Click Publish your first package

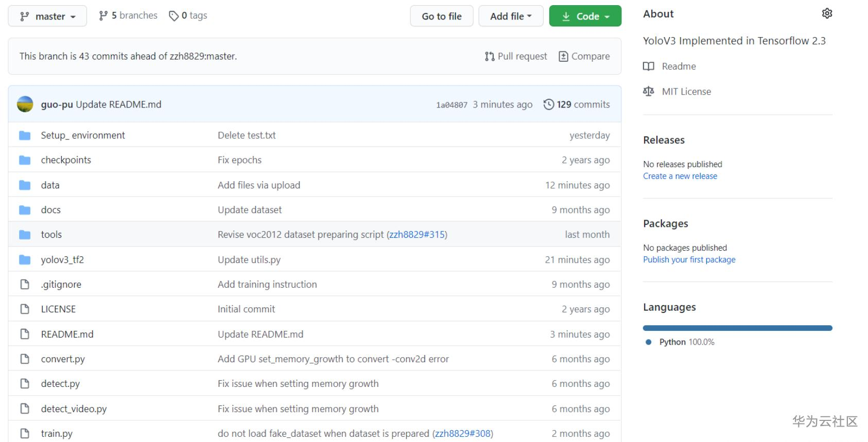[689, 260]
